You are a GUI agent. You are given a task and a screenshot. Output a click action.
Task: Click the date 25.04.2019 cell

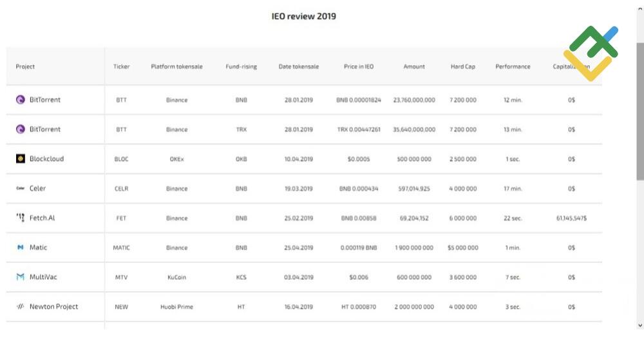(x=299, y=247)
